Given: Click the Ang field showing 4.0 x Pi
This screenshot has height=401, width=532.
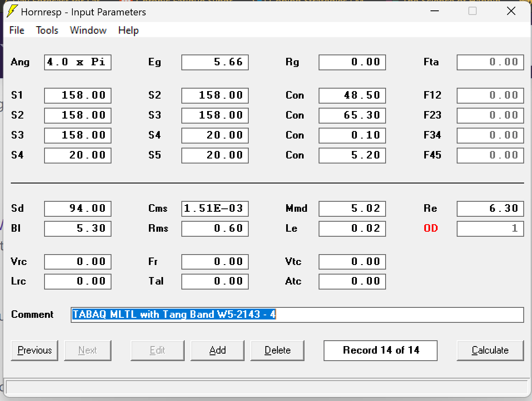Looking at the screenshot, I should point(78,62).
